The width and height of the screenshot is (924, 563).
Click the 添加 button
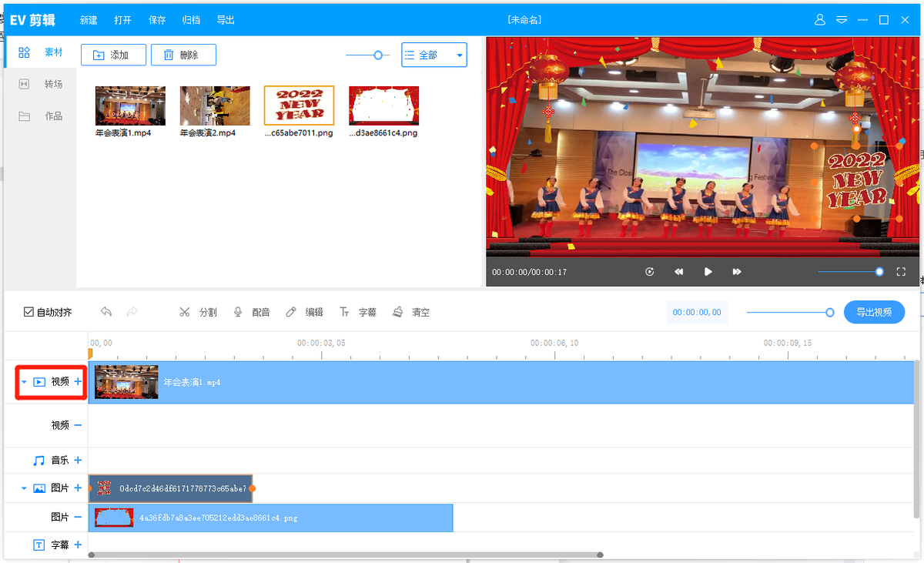pyautogui.click(x=113, y=55)
